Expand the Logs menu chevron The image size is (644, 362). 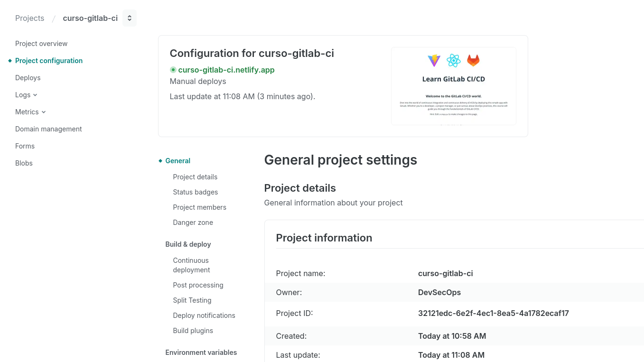point(35,95)
